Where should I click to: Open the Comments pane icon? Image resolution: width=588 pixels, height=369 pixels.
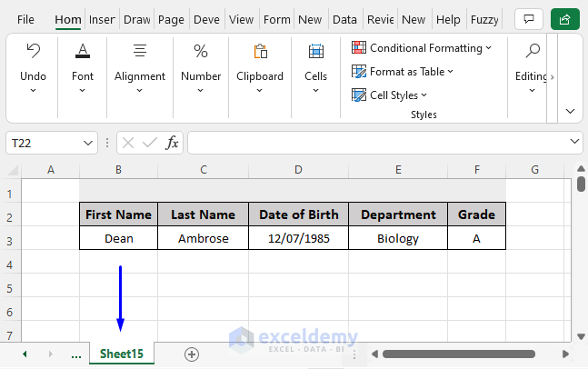click(x=528, y=19)
